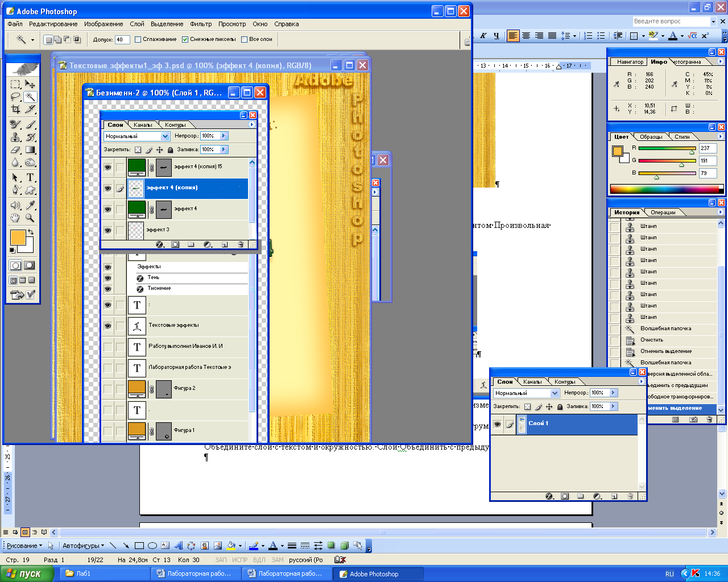This screenshot has width=728, height=582.
Task: Select the Eyedropper tool
Action: [x=30, y=205]
